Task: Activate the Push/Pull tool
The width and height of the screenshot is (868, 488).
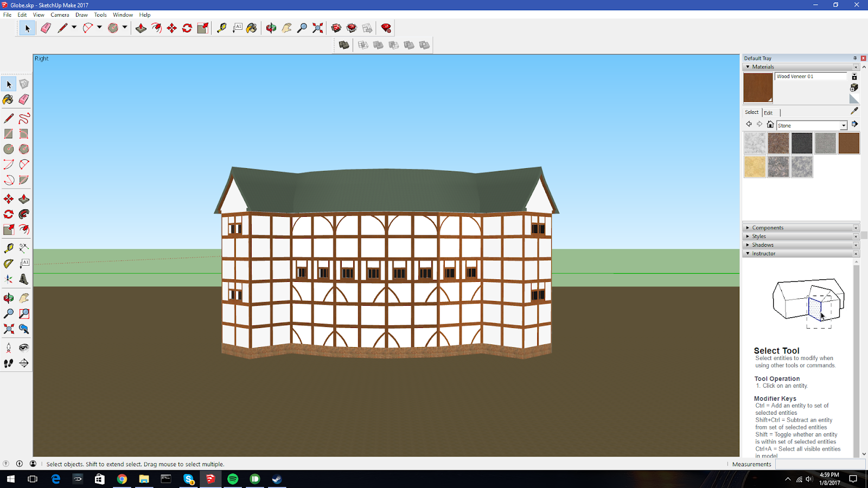Action: coord(24,199)
